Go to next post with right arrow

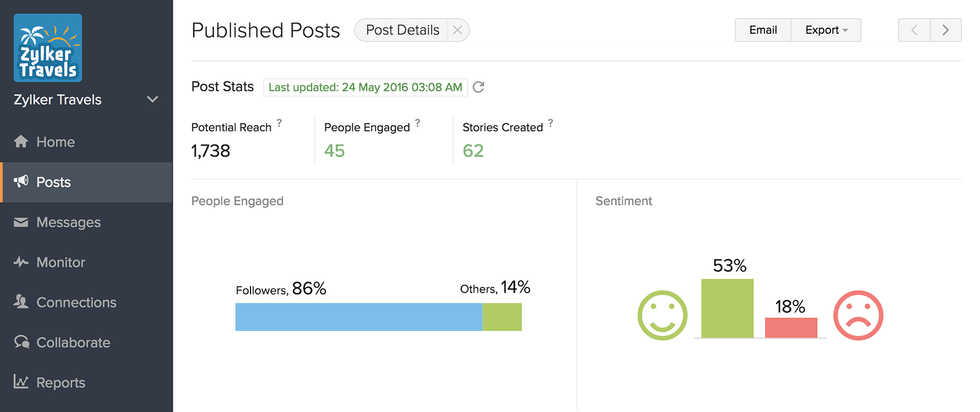[x=946, y=30]
